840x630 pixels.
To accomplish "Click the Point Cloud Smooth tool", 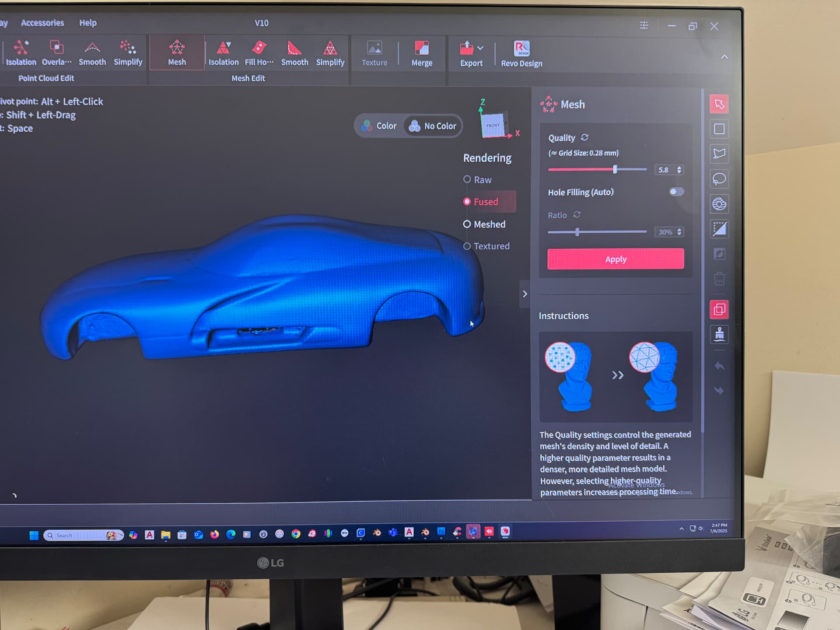I will pyautogui.click(x=92, y=53).
